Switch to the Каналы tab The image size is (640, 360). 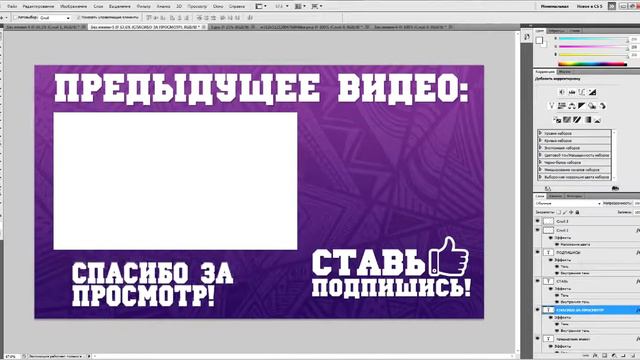(556, 196)
